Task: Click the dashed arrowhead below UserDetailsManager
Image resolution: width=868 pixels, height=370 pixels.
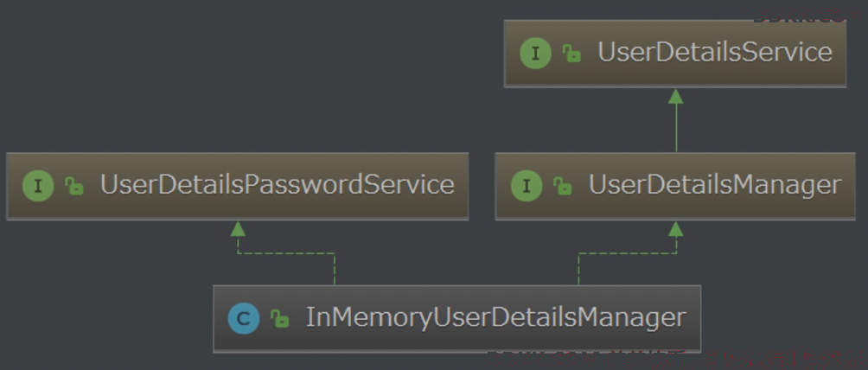Action: (675, 229)
